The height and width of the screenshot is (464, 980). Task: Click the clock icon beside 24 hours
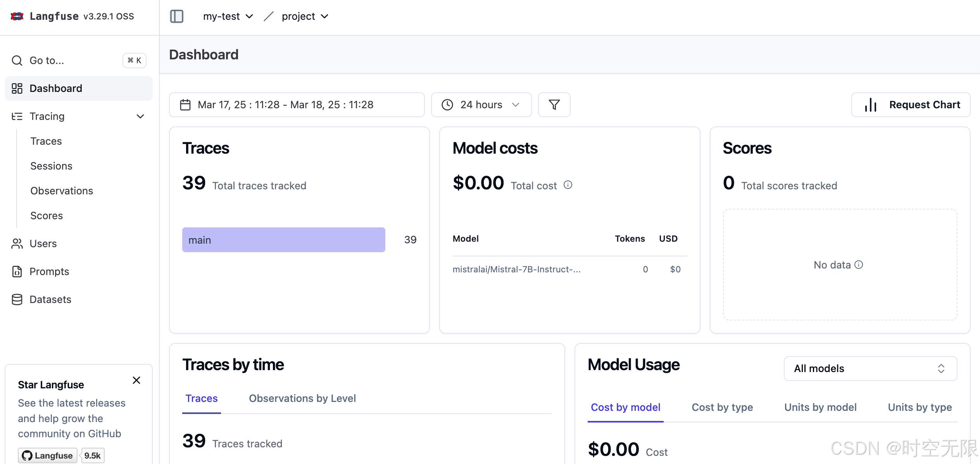pos(447,105)
